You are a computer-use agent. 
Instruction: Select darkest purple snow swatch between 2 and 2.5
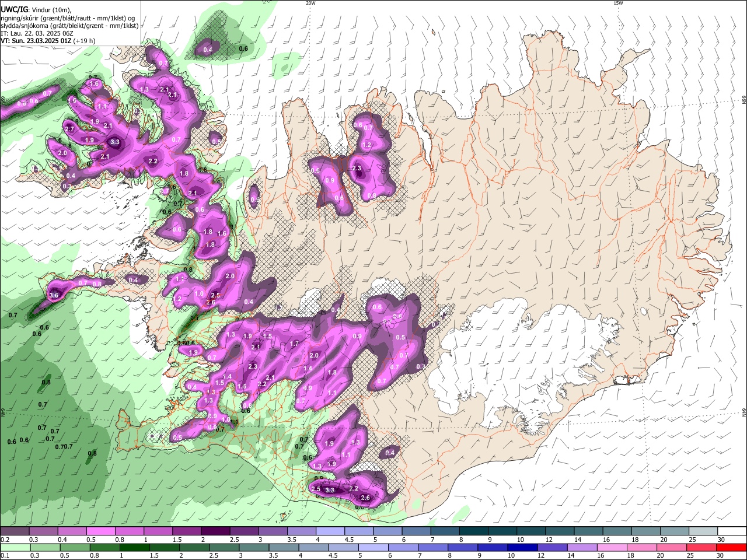[215, 531]
